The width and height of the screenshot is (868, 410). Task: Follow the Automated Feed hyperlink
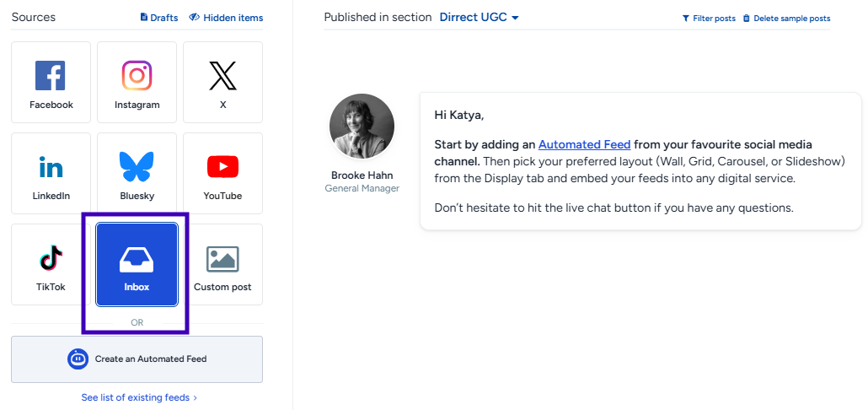[x=584, y=144]
